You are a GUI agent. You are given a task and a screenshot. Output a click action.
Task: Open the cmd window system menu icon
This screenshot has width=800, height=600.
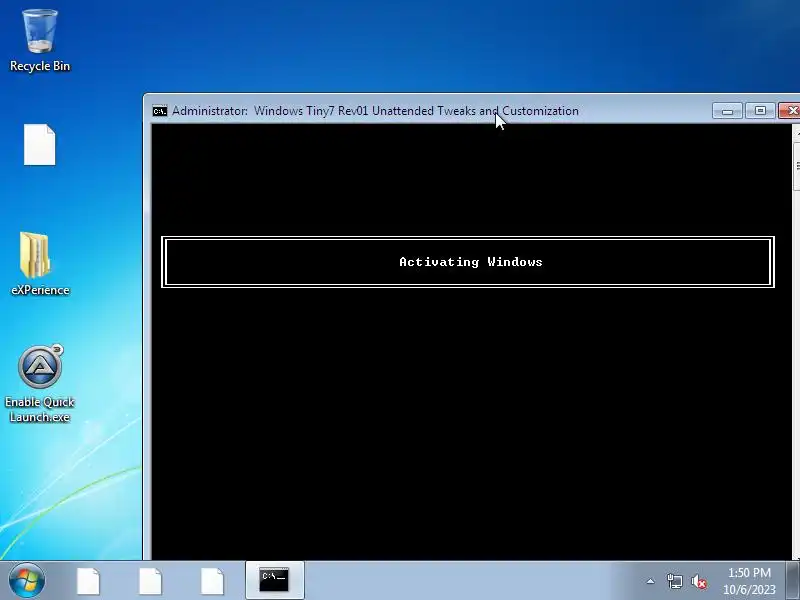click(160, 111)
